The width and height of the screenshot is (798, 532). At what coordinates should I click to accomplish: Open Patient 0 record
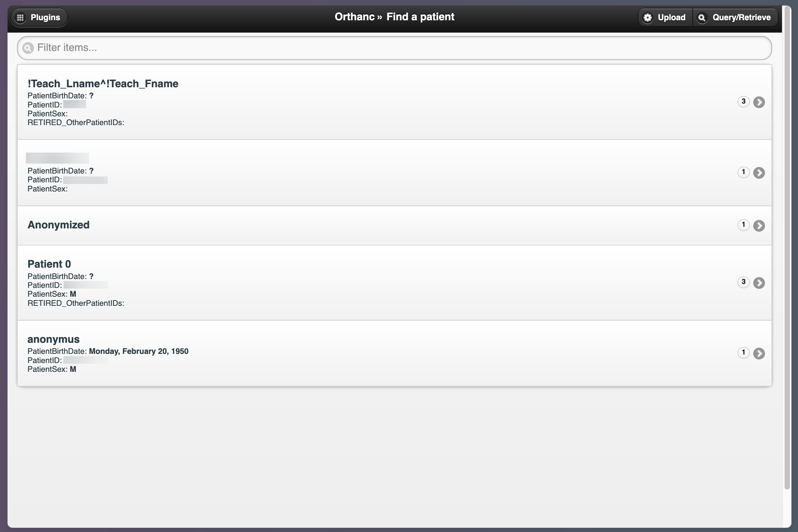tap(49, 264)
